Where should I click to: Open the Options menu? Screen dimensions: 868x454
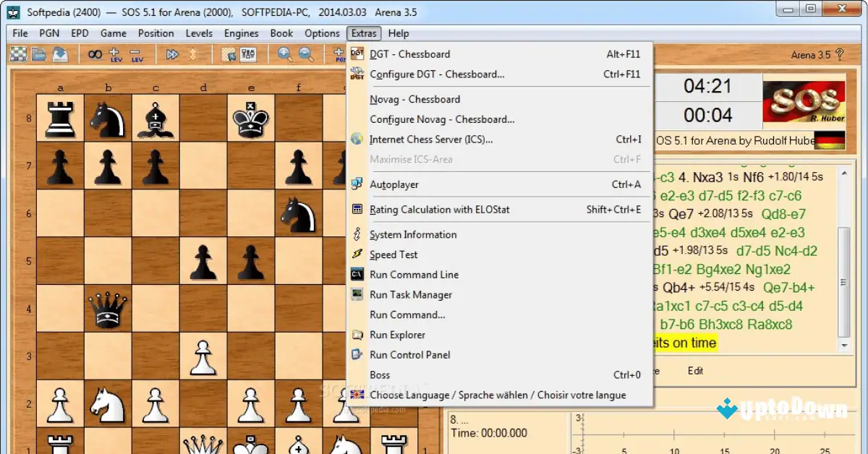click(x=322, y=33)
